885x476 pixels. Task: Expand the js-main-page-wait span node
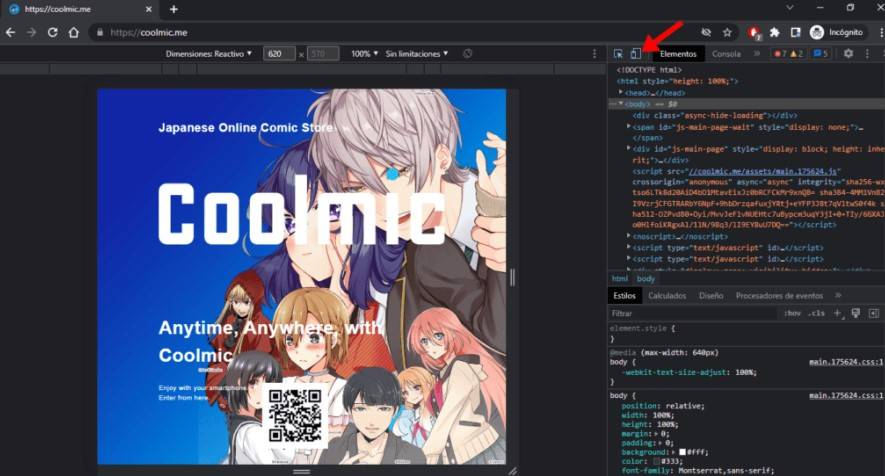point(629,127)
